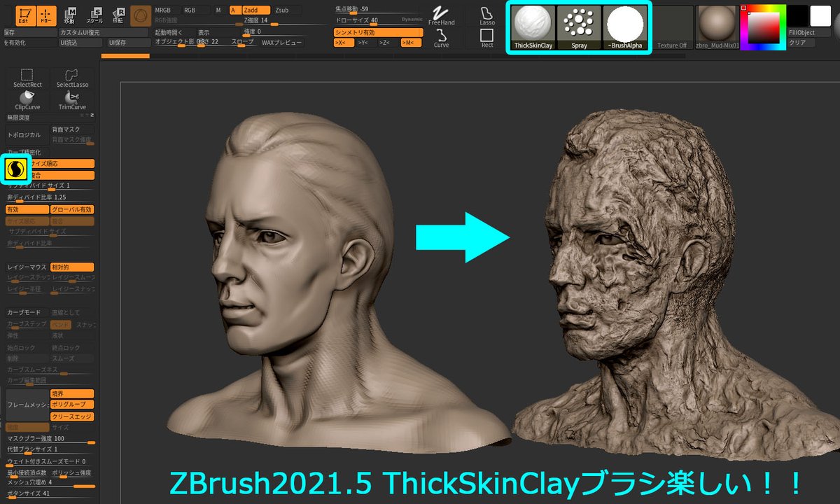Adjust 非ディバイド比率 1.25 slider
This screenshot has width=840, height=504.
coord(50,198)
